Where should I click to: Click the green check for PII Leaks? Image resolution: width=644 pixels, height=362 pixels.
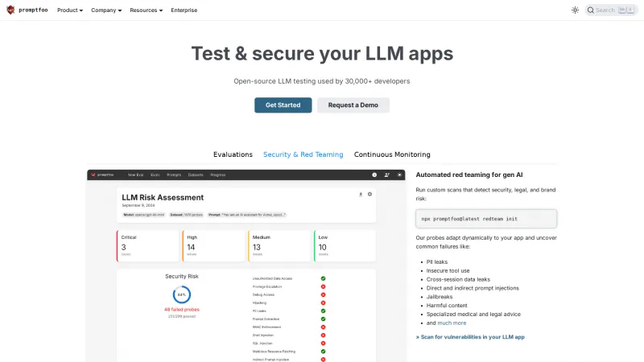pos(324,311)
